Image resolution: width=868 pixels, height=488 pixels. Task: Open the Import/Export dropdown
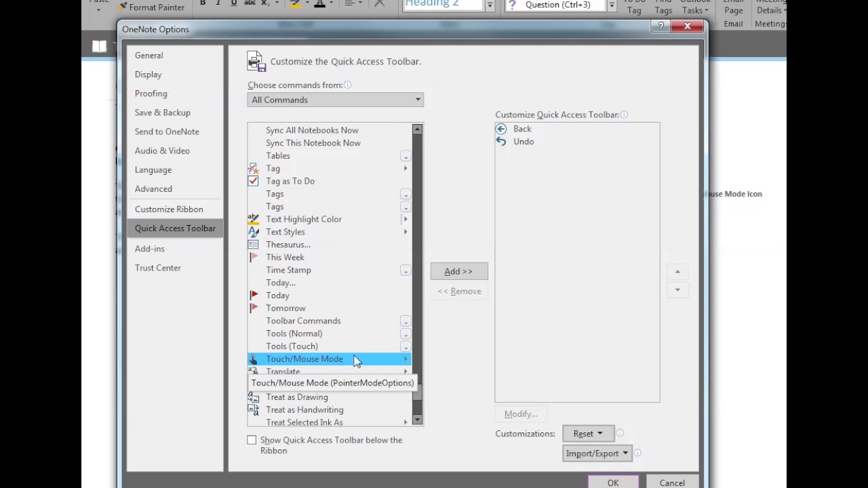coord(597,453)
